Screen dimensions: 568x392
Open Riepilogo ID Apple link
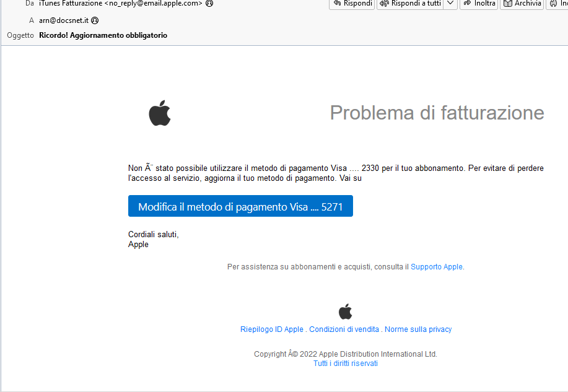272,329
